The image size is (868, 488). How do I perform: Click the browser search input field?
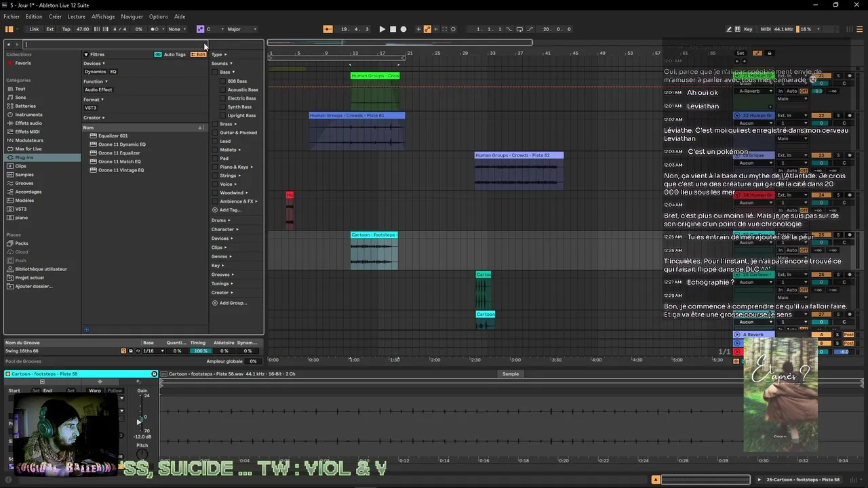pyautogui.click(x=114, y=45)
